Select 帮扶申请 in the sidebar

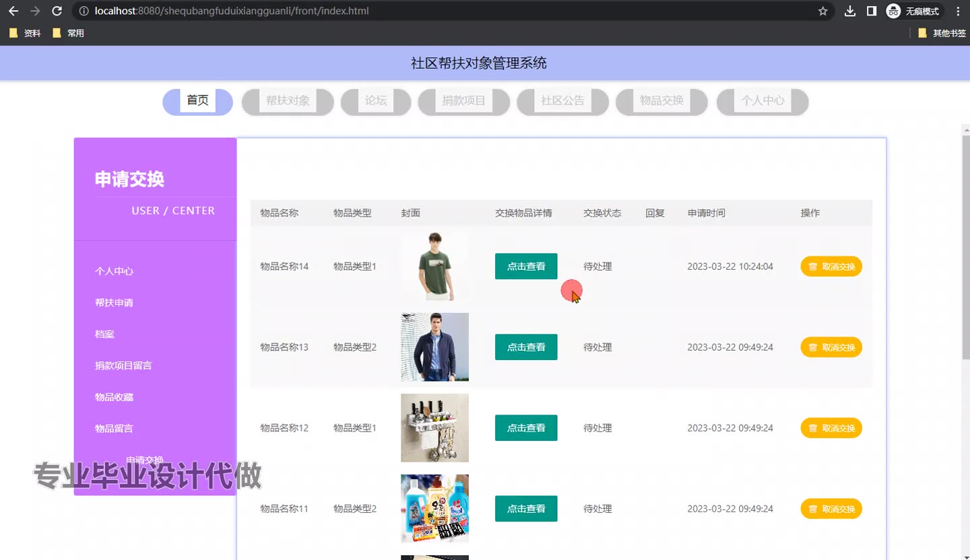tap(114, 303)
